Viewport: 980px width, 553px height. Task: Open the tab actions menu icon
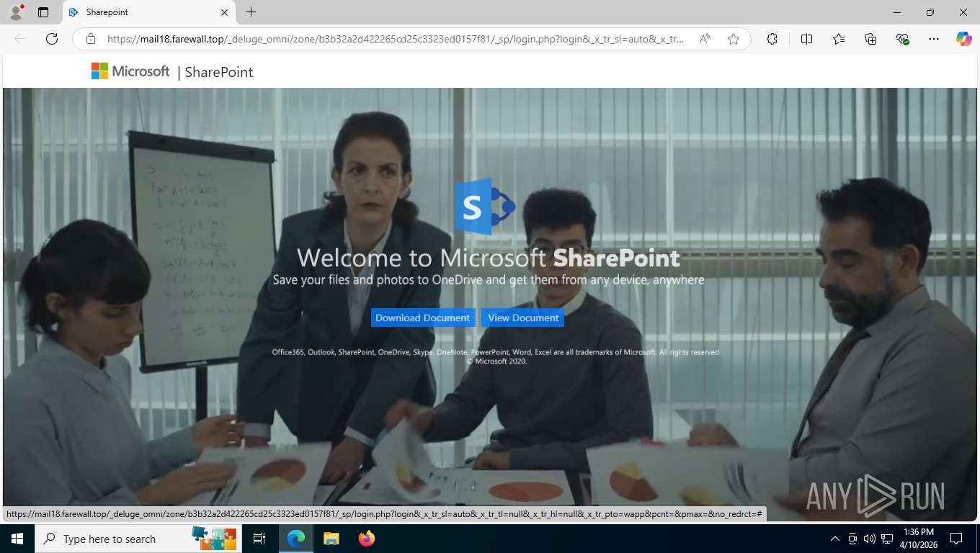coord(43,12)
